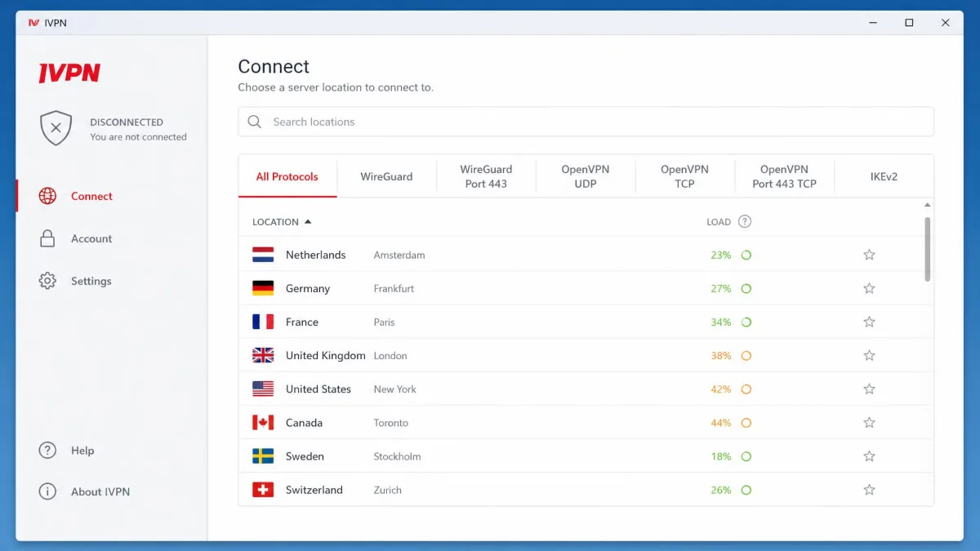Select the OpenVPN TCP tab
The height and width of the screenshot is (551, 980).
tap(684, 176)
